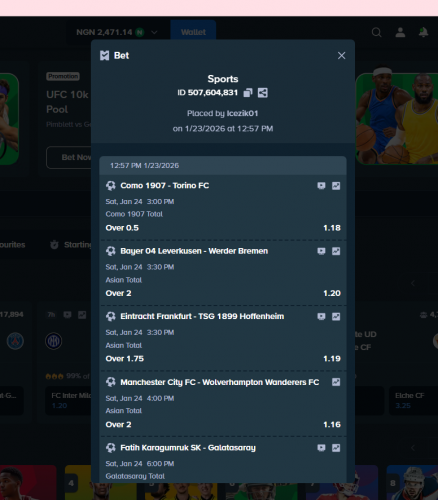Viewport: 438px width, 500px height.
Task: Open the search icon in top bar
Action: pyautogui.click(x=376, y=32)
